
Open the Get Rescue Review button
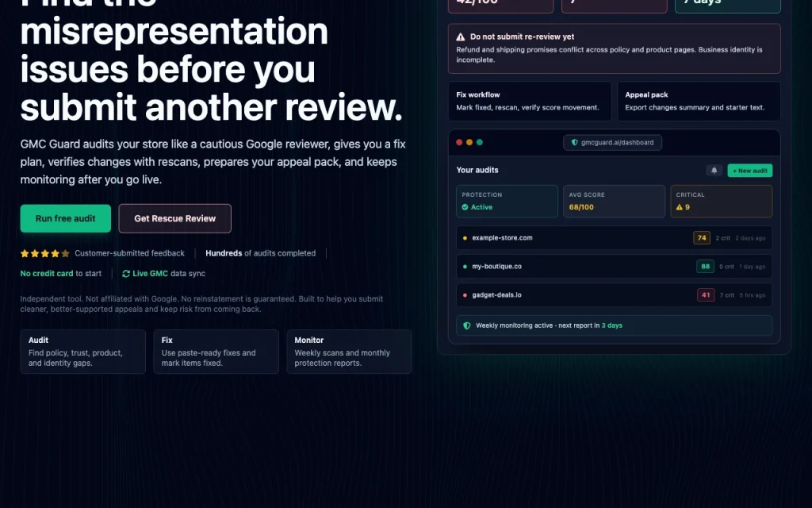pos(175,218)
